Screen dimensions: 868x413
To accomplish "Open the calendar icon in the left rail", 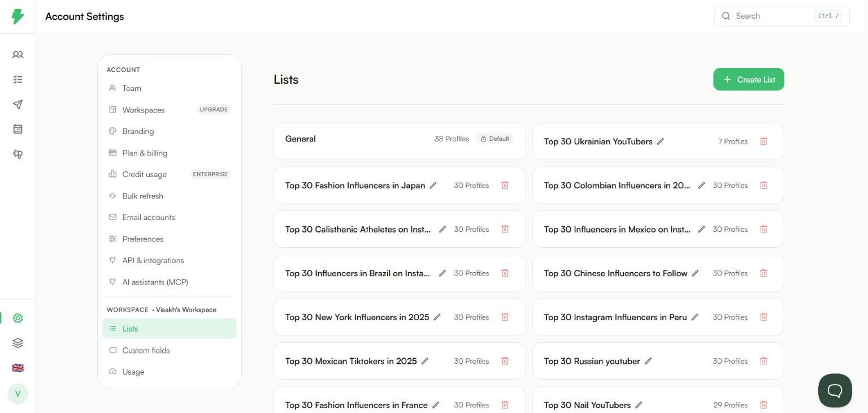I will (x=18, y=129).
